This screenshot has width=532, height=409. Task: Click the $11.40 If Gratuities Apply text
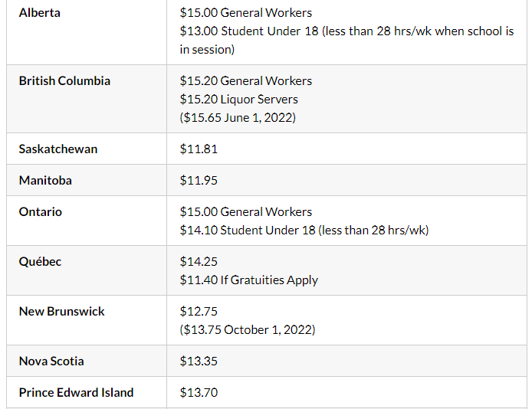pos(248,280)
